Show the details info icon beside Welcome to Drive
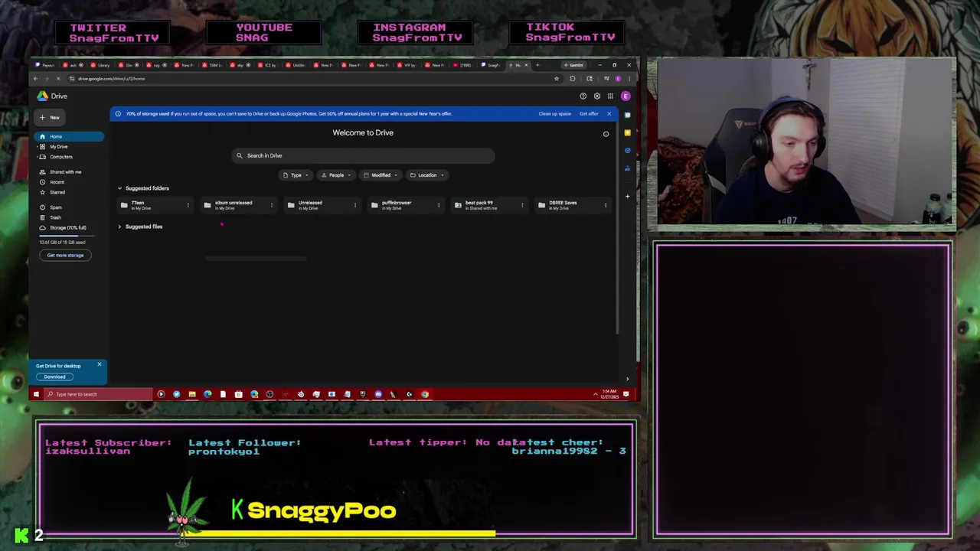980x551 pixels. point(606,134)
